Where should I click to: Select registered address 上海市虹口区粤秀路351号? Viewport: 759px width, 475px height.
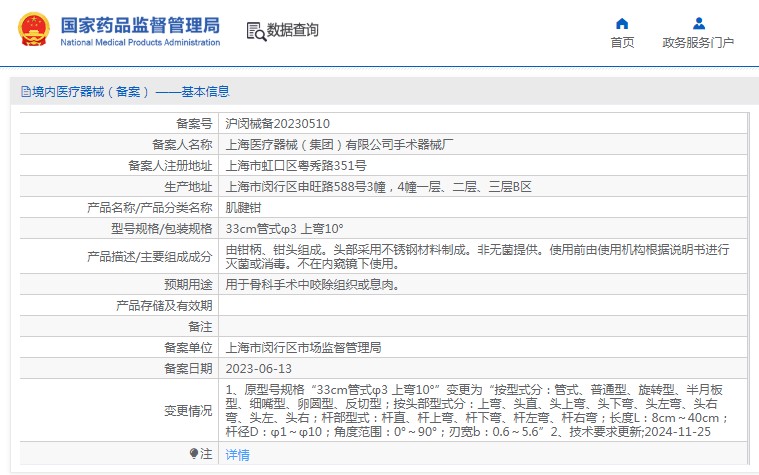pyautogui.click(x=296, y=166)
